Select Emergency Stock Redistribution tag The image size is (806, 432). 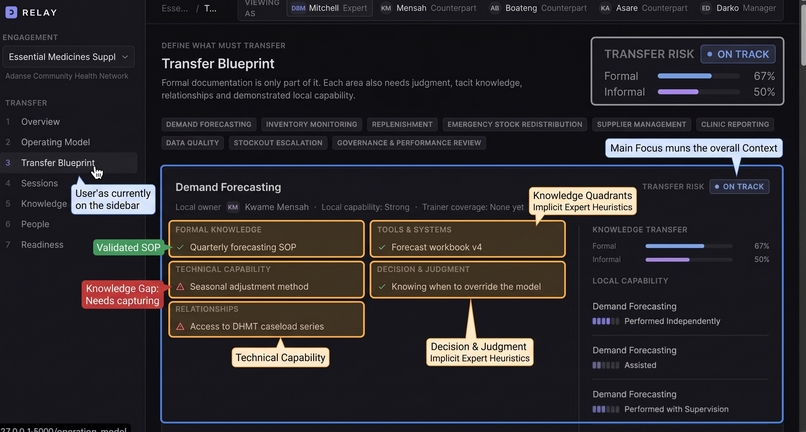pos(515,124)
